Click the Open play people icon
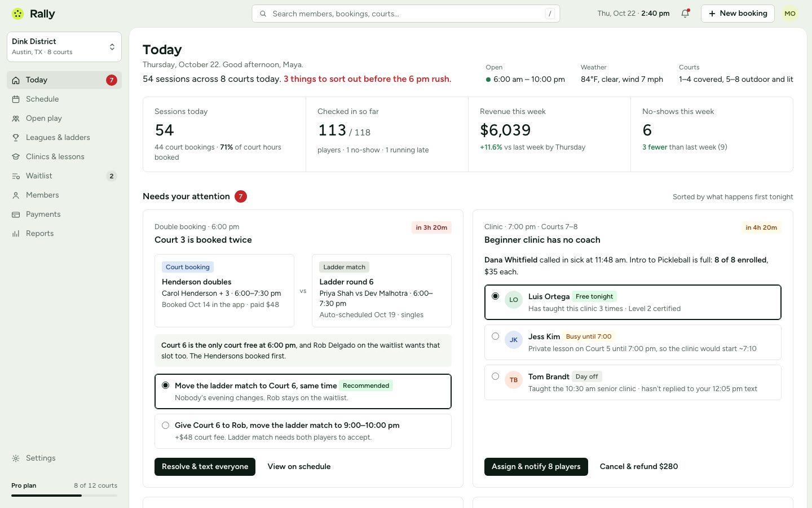Screen dimensions: 812x508 pyautogui.click(x=16, y=119)
